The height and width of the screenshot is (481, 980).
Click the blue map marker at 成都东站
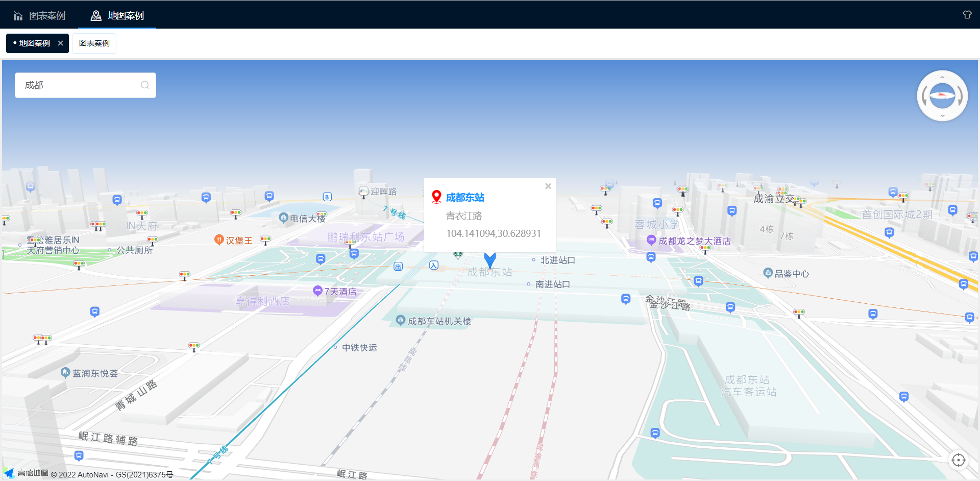[490, 260]
